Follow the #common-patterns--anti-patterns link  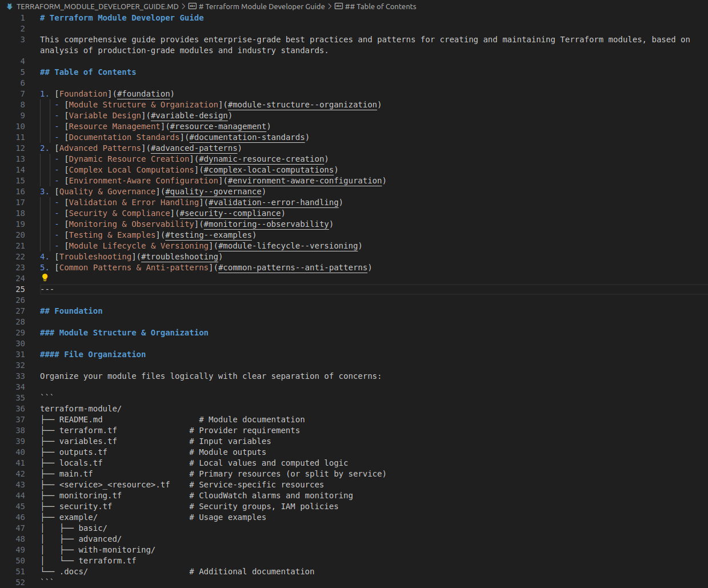[x=293, y=267]
